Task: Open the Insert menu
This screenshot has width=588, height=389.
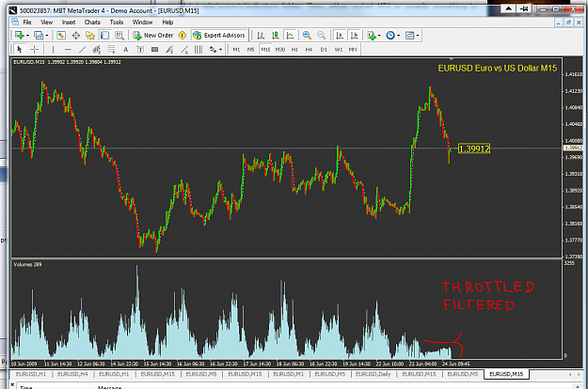Action: click(x=69, y=23)
